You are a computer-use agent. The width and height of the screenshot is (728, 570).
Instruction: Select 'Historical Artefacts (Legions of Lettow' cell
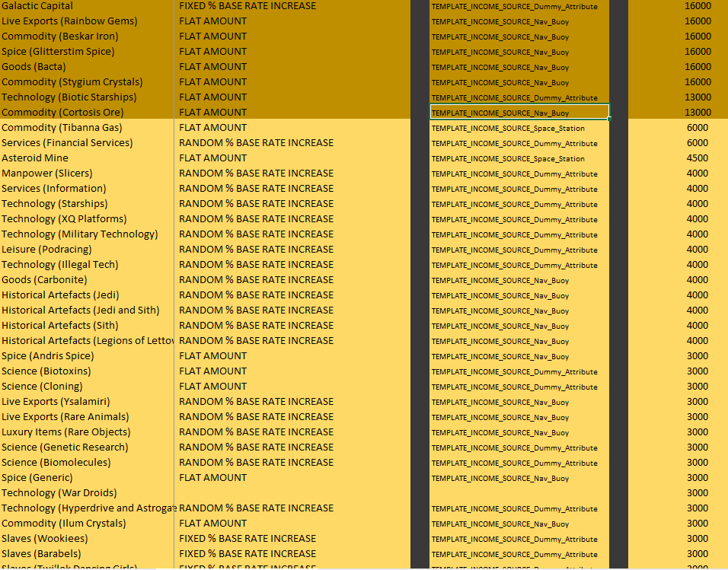coord(87,341)
